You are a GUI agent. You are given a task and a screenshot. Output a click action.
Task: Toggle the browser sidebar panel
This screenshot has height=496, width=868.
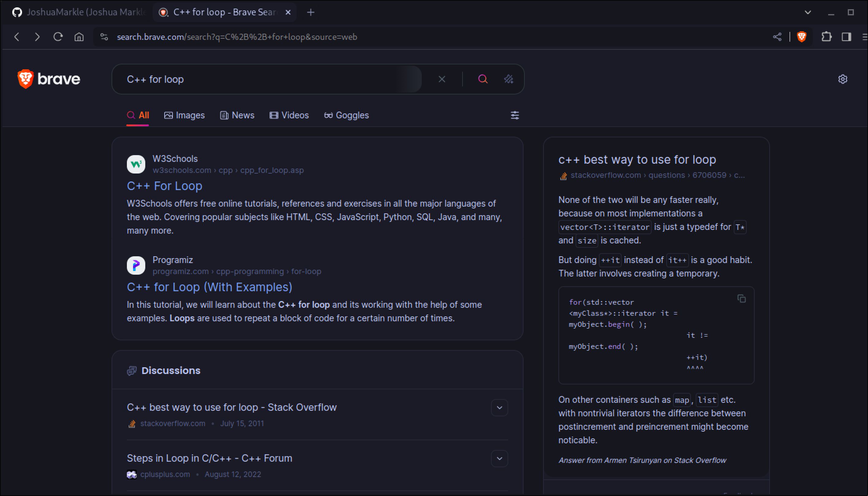click(846, 37)
